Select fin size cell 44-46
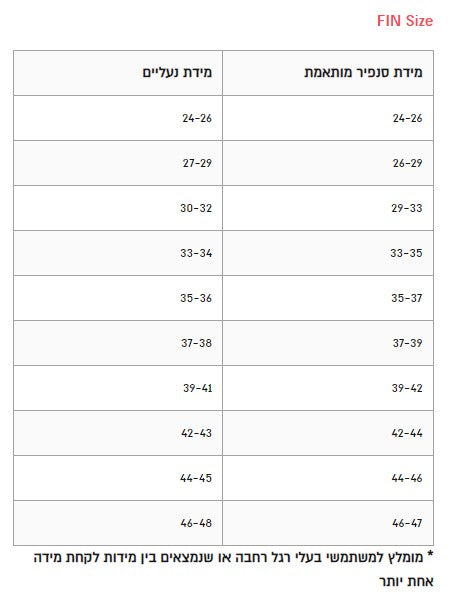Image resolution: width=450 pixels, height=603 pixels. pos(328,478)
